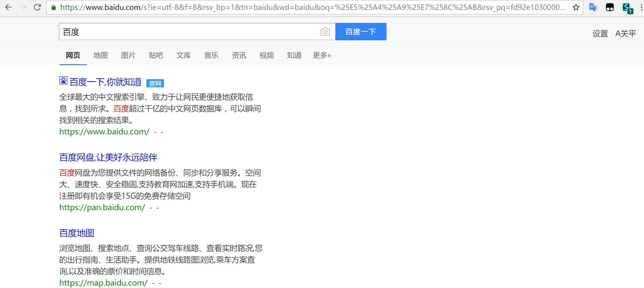Click snippet text 注册即有机会享受15G的免费存储空间
The height and width of the screenshot is (288, 644).
point(125,196)
